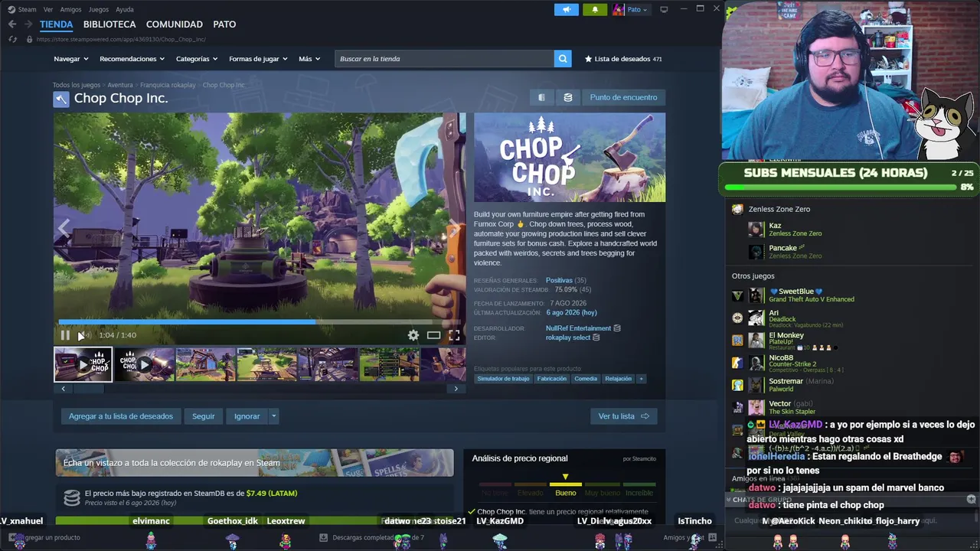Open the notifications bell
The height and width of the screenshot is (551, 980).
[x=595, y=9]
